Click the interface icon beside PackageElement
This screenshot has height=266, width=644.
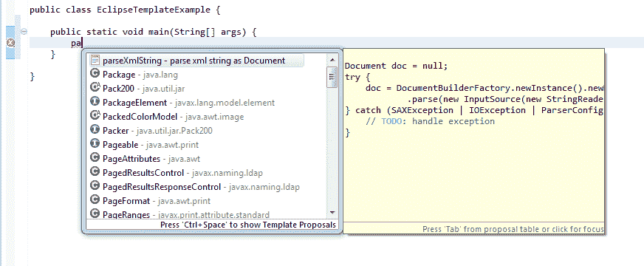click(95, 103)
